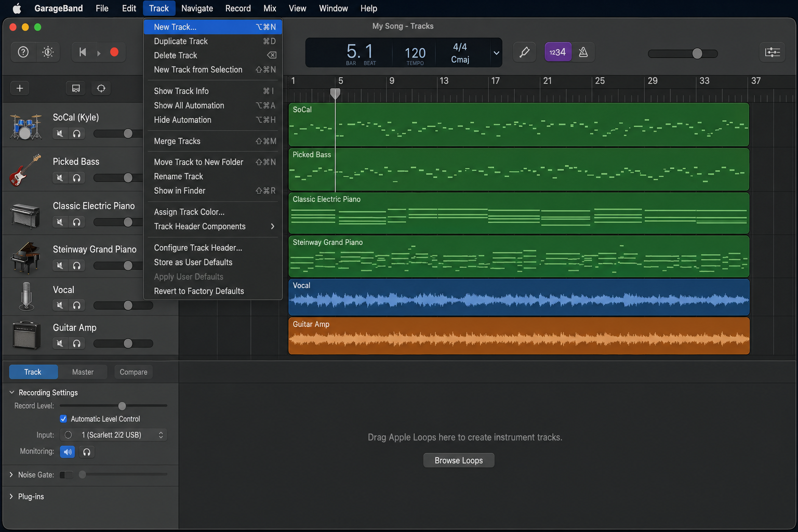Image resolution: width=798 pixels, height=532 pixels.
Task: Select the Vocal microphone icon
Action: coord(26,296)
